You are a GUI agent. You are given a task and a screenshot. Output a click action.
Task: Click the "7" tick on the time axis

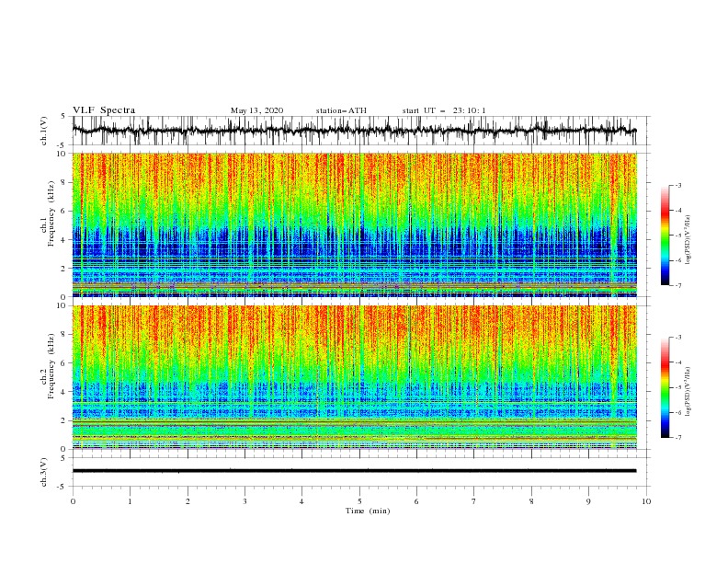pos(474,501)
